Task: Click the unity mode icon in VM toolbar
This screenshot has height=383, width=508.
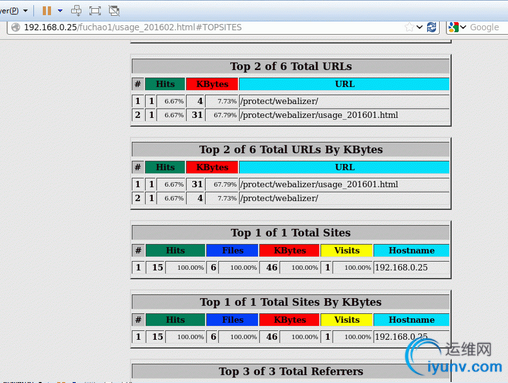Action: pos(114,11)
